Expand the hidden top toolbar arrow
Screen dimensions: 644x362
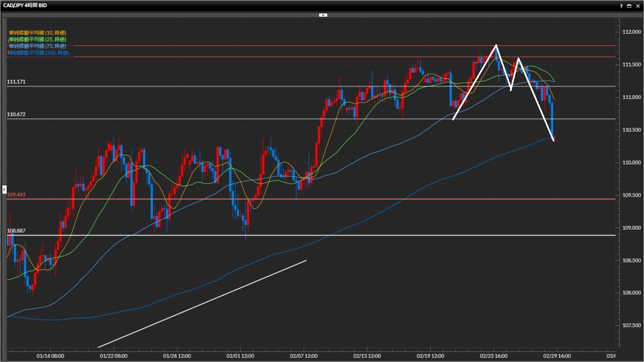(323, 15)
